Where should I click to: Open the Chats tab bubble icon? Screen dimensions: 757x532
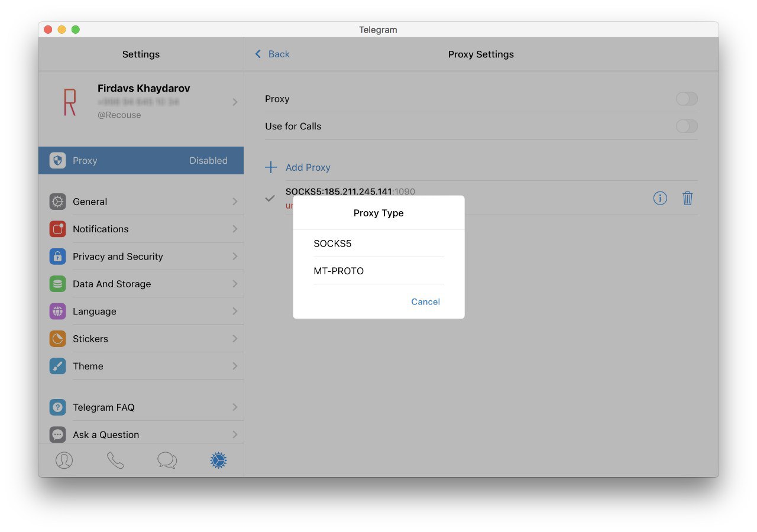coord(167,460)
